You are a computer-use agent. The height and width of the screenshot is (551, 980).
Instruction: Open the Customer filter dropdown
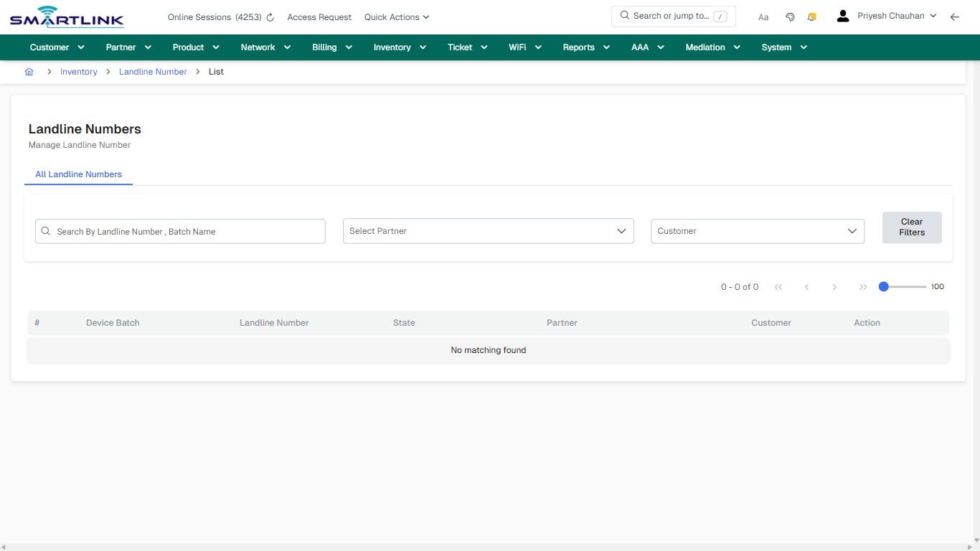click(757, 231)
